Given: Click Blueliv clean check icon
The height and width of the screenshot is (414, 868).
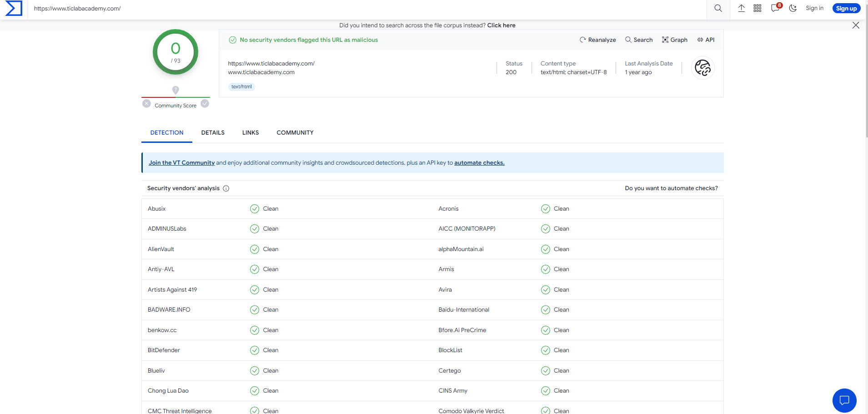Looking at the screenshot, I should click(255, 371).
